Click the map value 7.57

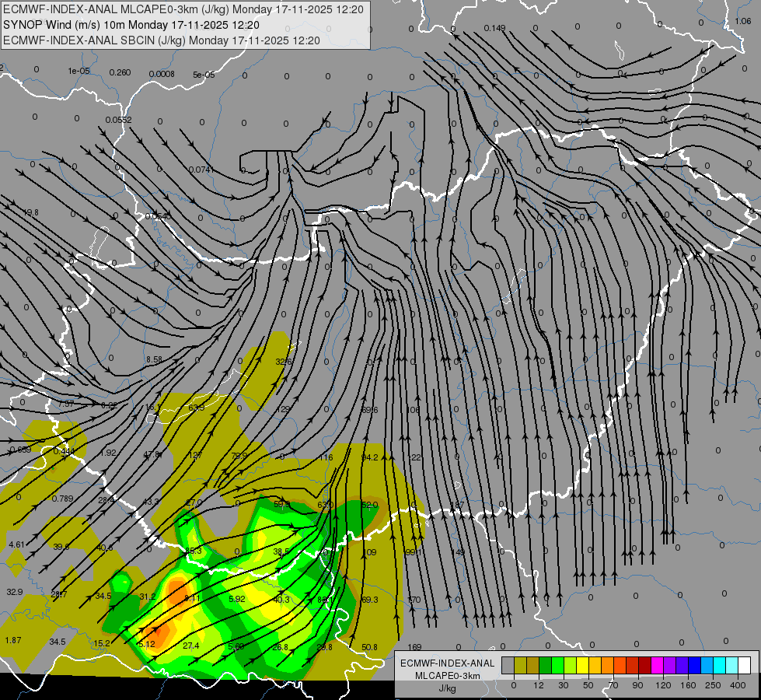pyautogui.click(x=66, y=404)
